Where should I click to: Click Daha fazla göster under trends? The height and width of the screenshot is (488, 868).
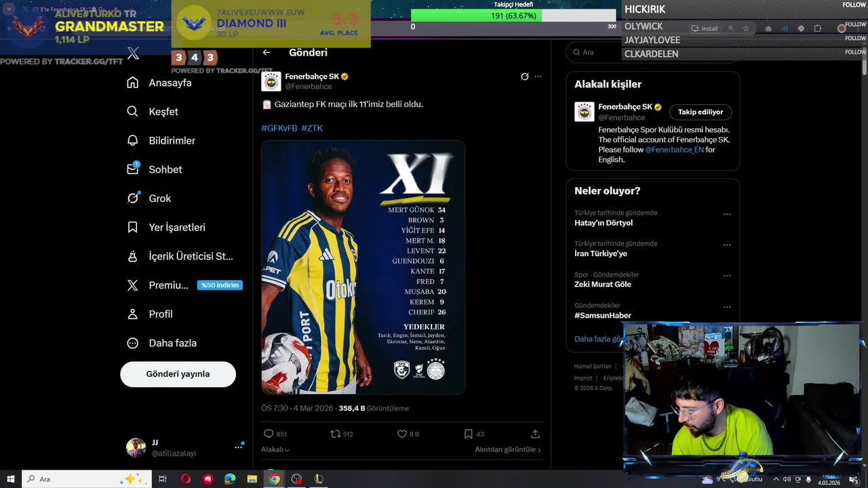pyautogui.click(x=598, y=339)
